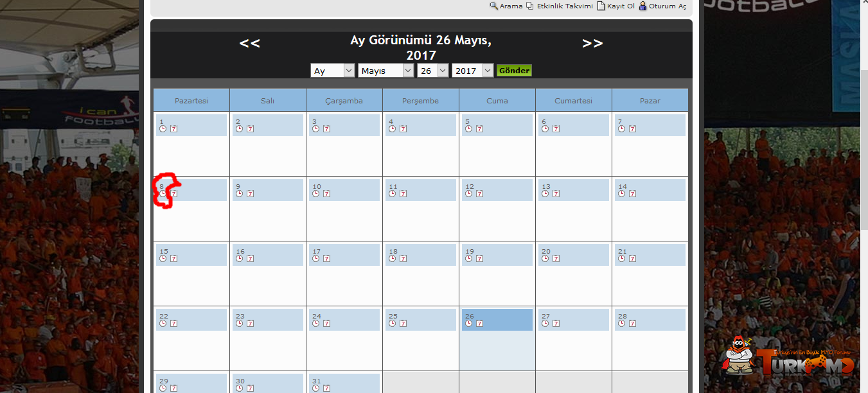Image resolution: width=868 pixels, height=393 pixels.
Task: Open day number 11 link
Action: [x=393, y=186]
